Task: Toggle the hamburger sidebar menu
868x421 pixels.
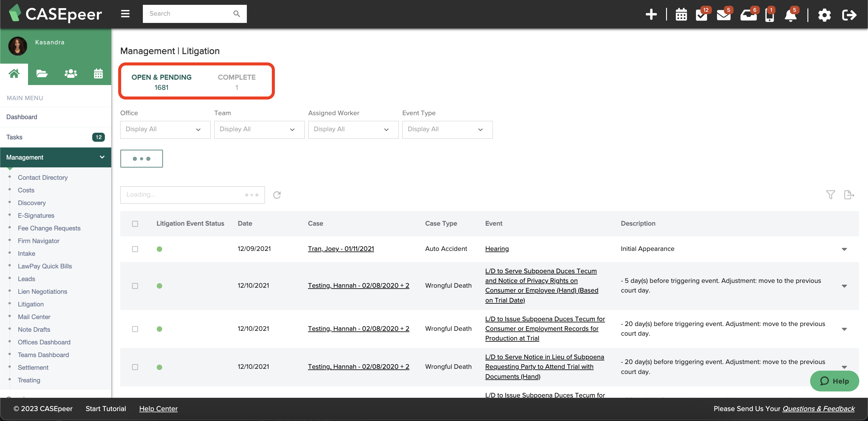Action: [x=125, y=14]
